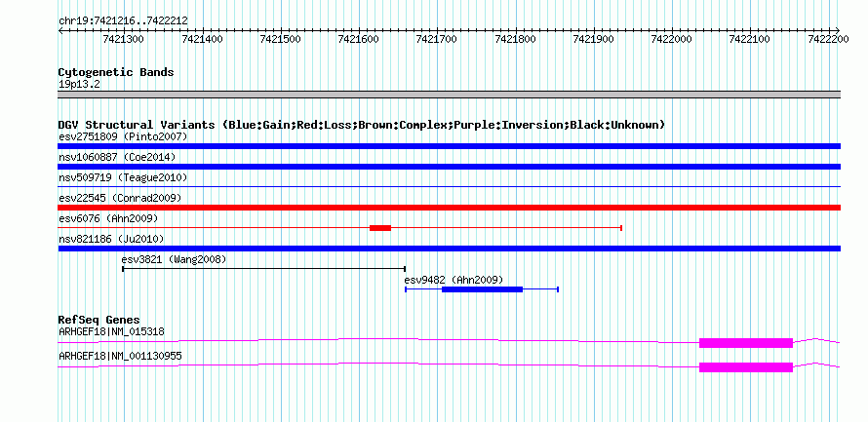Click the black esv3821 (Wang2008) variant line
The width and height of the screenshot is (868, 422).
click(x=264, y=269)
